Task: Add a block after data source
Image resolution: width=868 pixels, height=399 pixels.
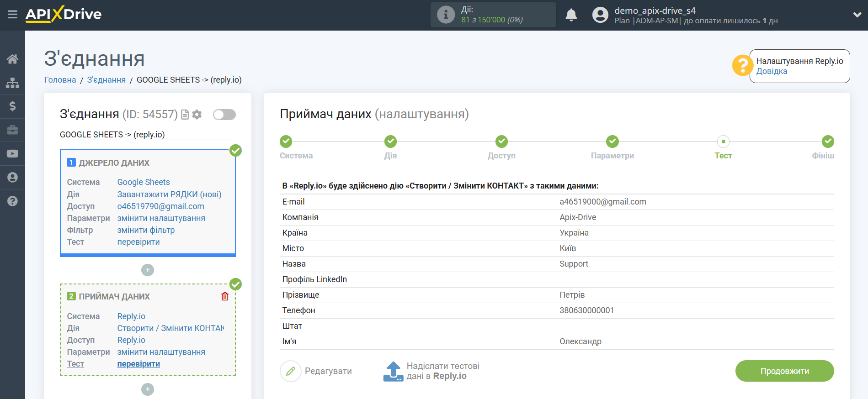Action: 148,270
